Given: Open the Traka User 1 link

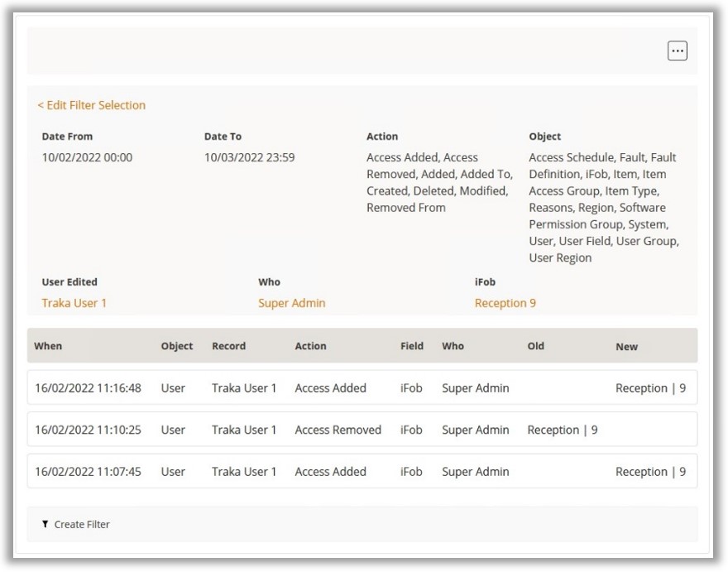Looking at the screenshot, I should click(74, 303).
